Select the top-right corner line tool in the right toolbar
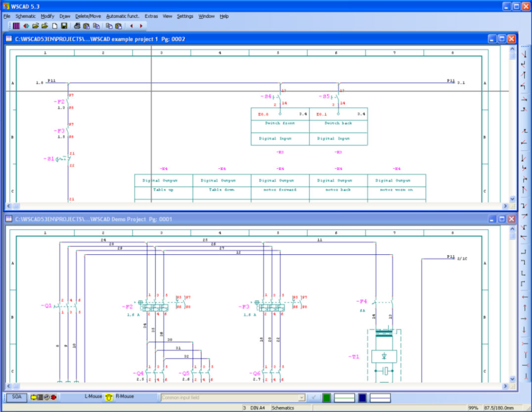The height and width of the screenshot is (412, 532). pos(524,262)
